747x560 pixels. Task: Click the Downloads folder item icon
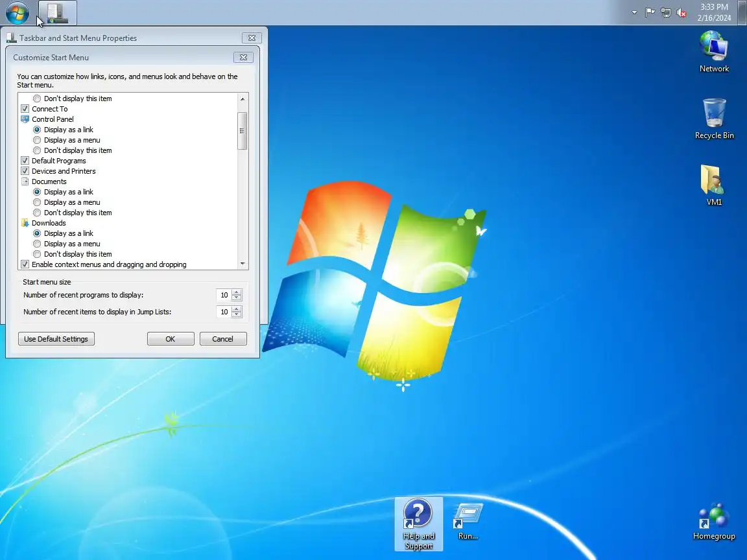pos(25,223)
